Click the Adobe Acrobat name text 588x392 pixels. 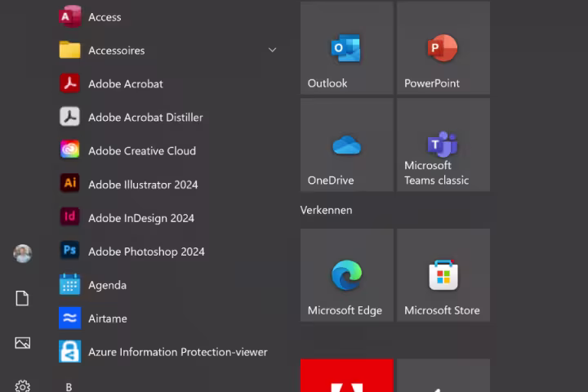pos(126,83)
